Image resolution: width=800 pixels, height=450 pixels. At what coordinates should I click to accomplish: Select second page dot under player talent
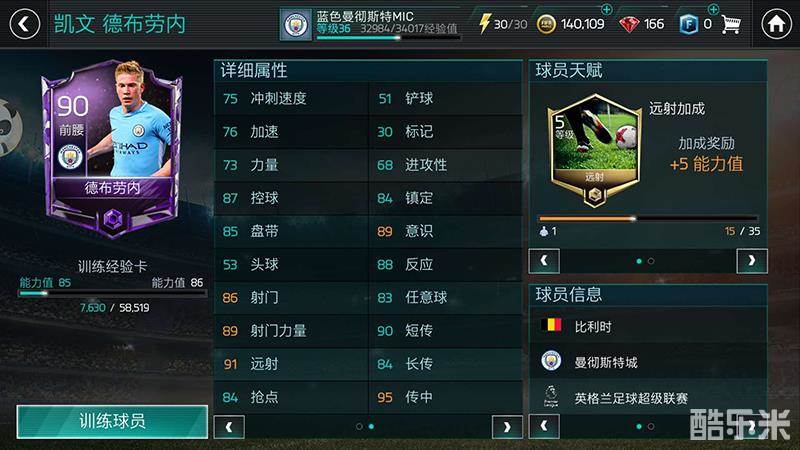(651, 261)
